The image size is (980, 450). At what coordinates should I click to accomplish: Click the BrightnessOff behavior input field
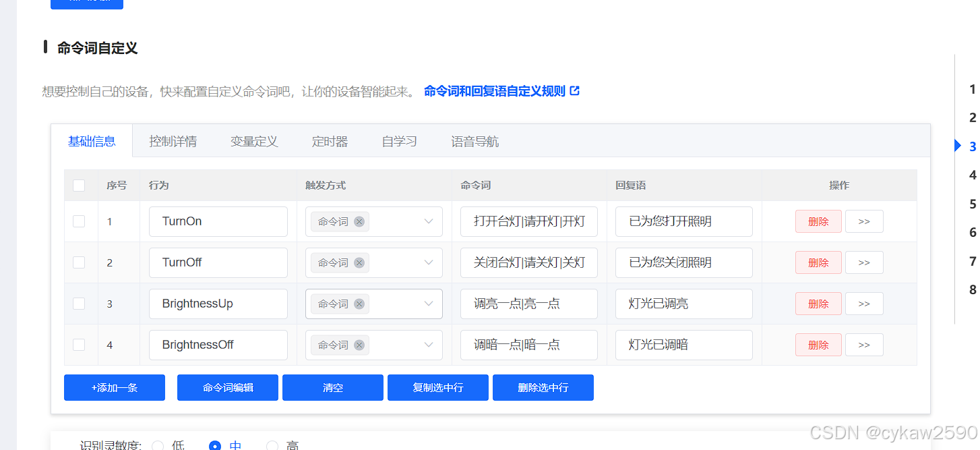click(218, 345)
